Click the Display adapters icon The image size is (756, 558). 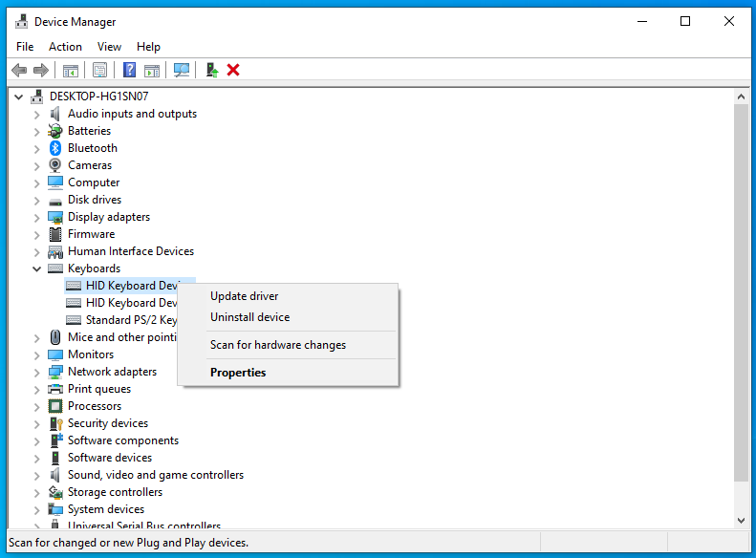pyautogui.click(x=55, y=217)
